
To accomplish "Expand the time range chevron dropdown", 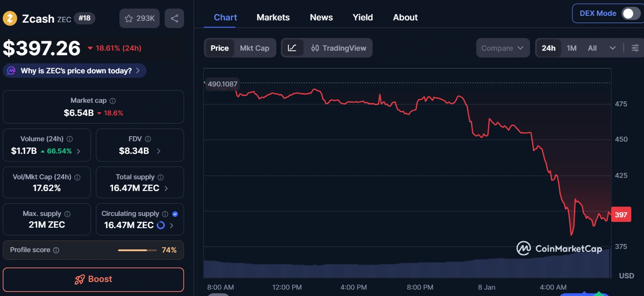I will [x=613, y=48].
